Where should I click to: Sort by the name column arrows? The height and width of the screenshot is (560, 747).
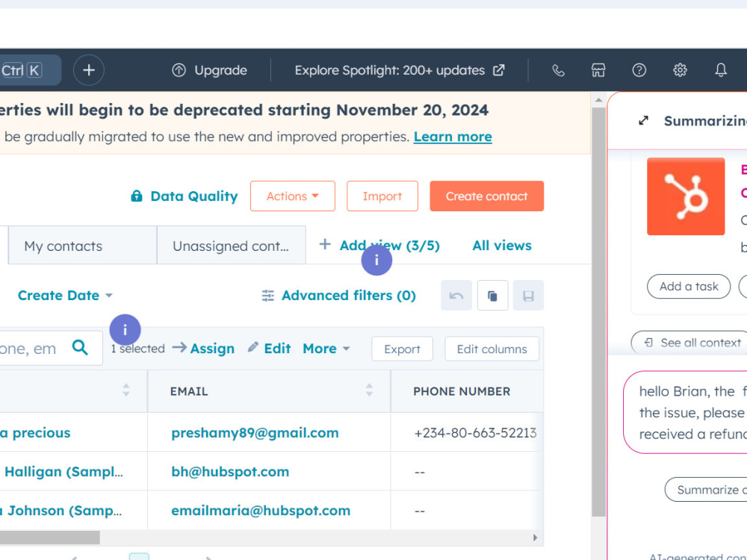click(125, 390)
